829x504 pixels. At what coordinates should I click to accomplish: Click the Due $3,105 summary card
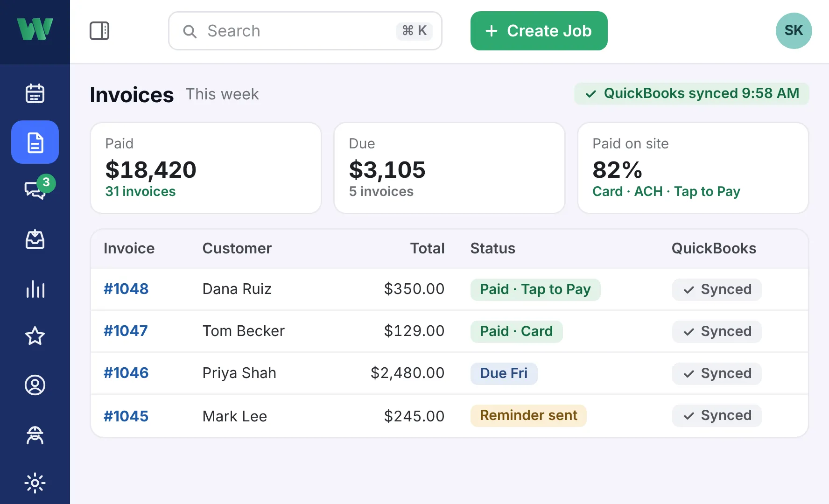(450, 168)
